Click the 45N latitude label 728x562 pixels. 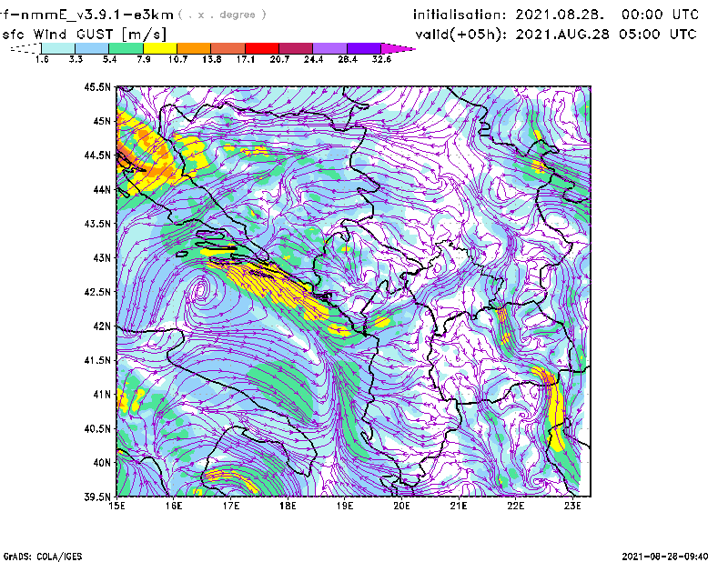click(102, 121)
